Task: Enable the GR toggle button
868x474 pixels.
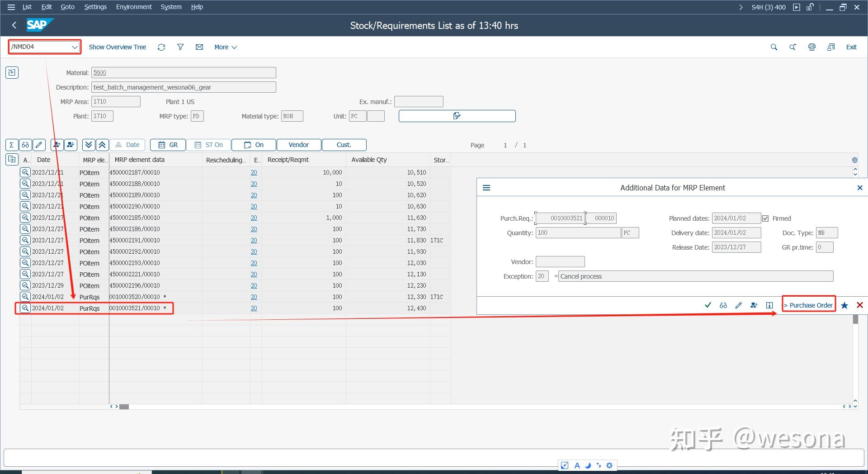Action: click(x=167, y=145)
